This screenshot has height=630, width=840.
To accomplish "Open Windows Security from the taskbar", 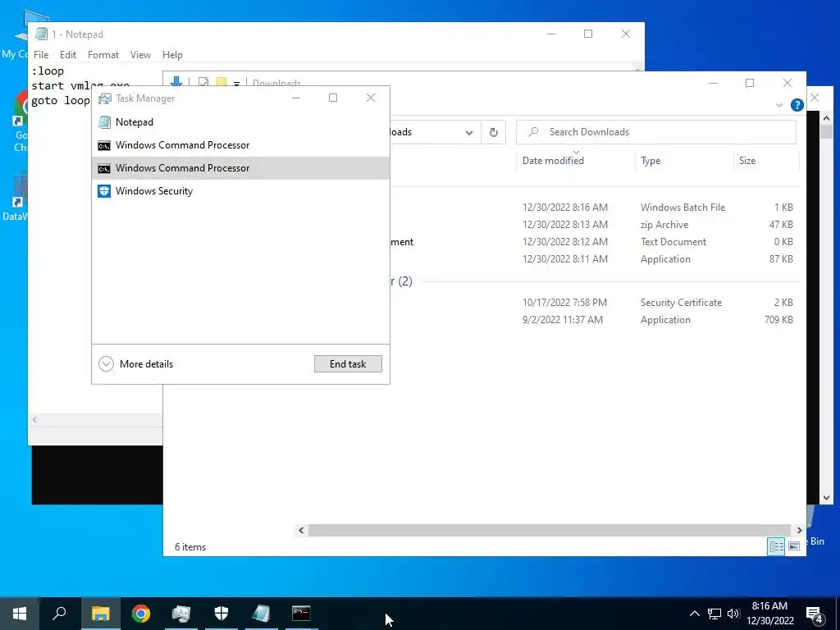I will 221,614.
